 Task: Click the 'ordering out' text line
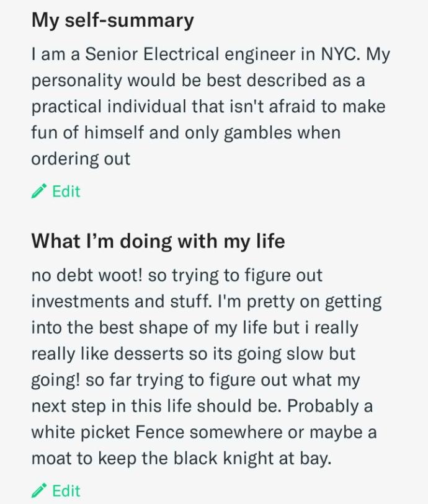click(81, 159)
